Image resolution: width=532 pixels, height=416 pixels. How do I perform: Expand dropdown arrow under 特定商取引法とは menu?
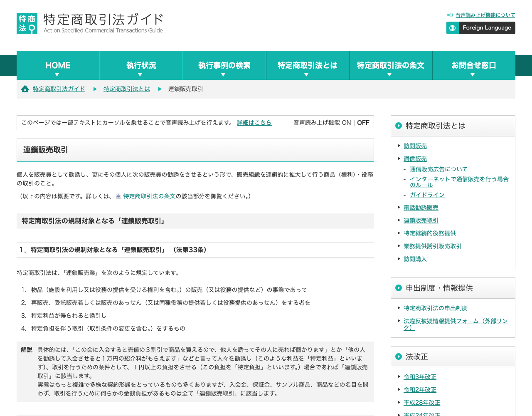(306, 75)
